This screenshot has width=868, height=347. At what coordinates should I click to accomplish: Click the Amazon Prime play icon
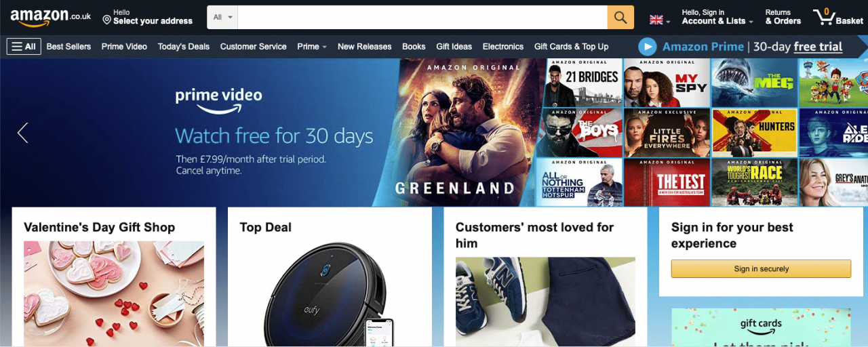648,47
